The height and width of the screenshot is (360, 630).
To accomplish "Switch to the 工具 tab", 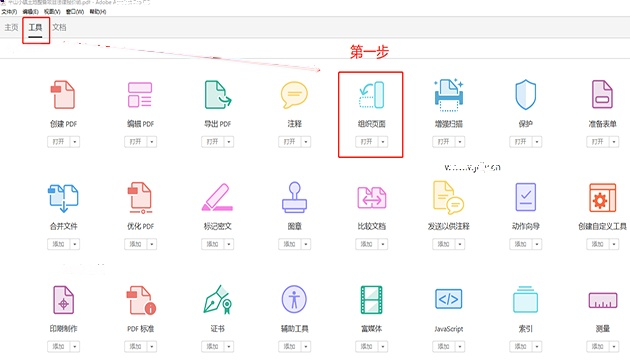I will coord(35,27).
